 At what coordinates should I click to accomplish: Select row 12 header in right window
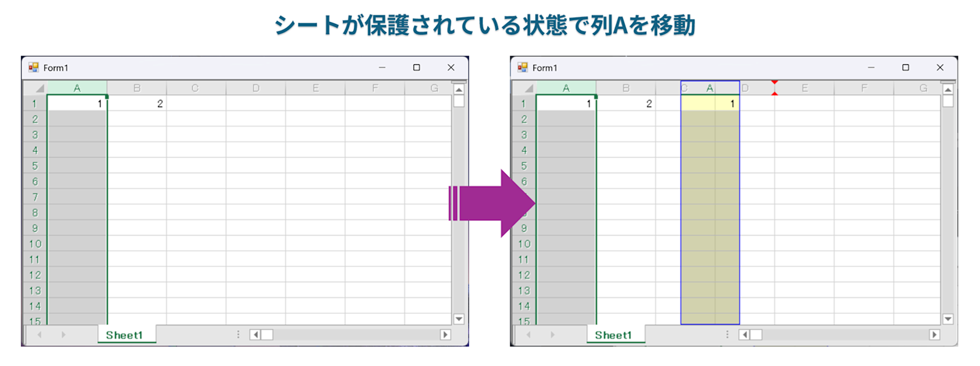click(524, 275)
